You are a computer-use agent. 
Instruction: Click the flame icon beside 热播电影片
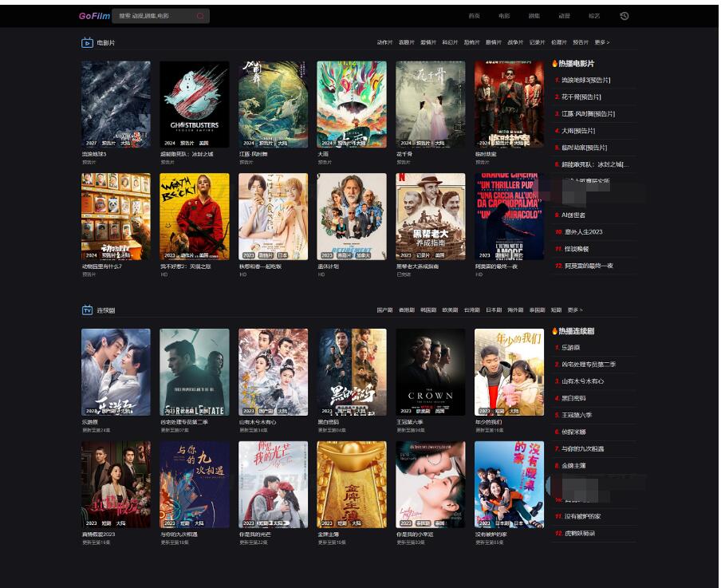pos(554,64)
